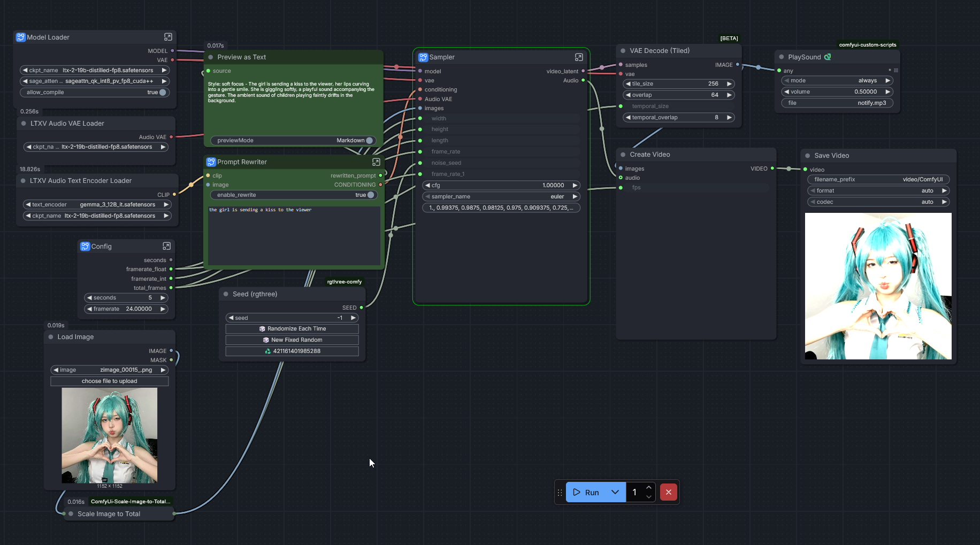This screenshot has height=545, width=980.
Task: Open the Model Loader subgraph expand icon
Action: point(168,37)
